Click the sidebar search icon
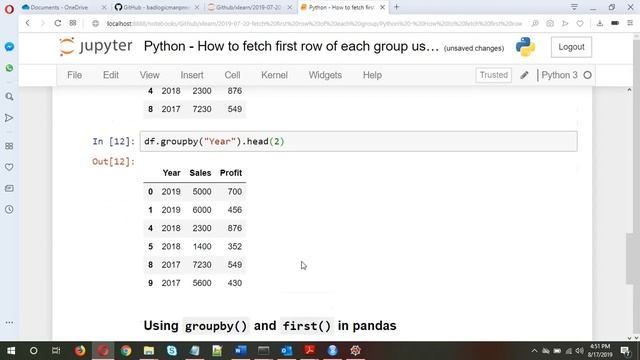Screen dimensions: 640x360 (9, 97)
